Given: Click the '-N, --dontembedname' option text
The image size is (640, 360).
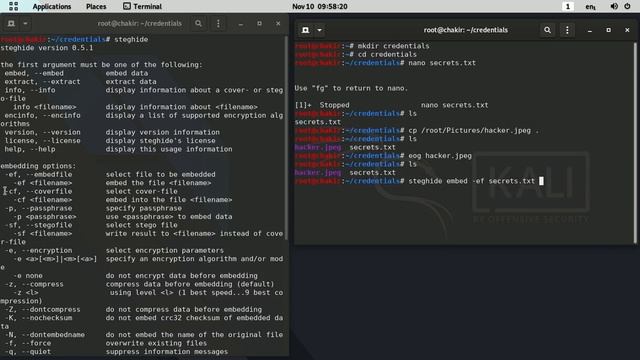Looking at the screenshot, I should (x=44, y=335).
